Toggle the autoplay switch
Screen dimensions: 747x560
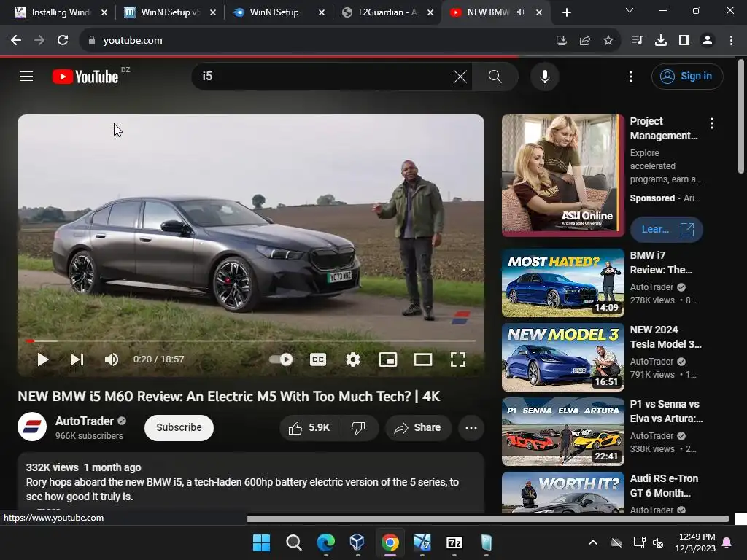click(x=281, y=359)
